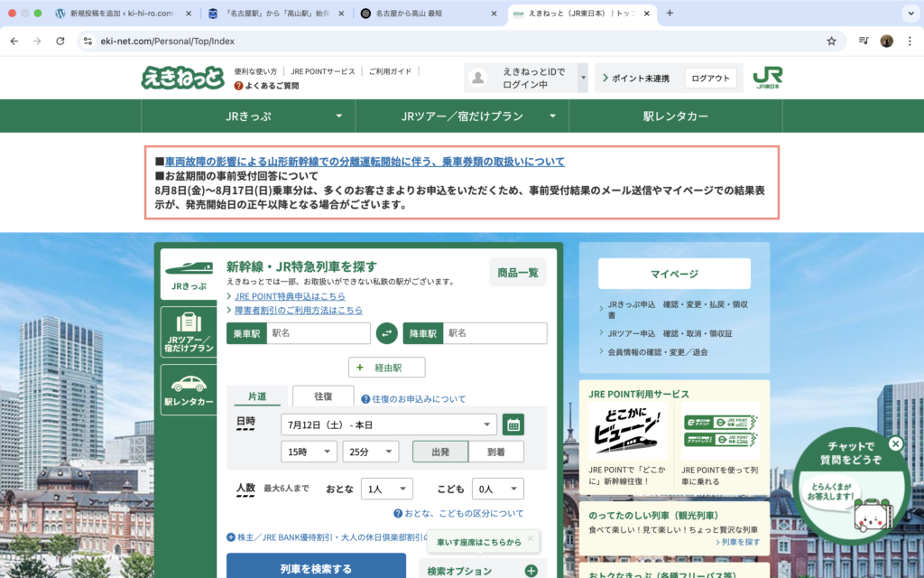Select the 駅レンタカー side tab
This screenshot has height=578, width=924.
click(189, 390)
